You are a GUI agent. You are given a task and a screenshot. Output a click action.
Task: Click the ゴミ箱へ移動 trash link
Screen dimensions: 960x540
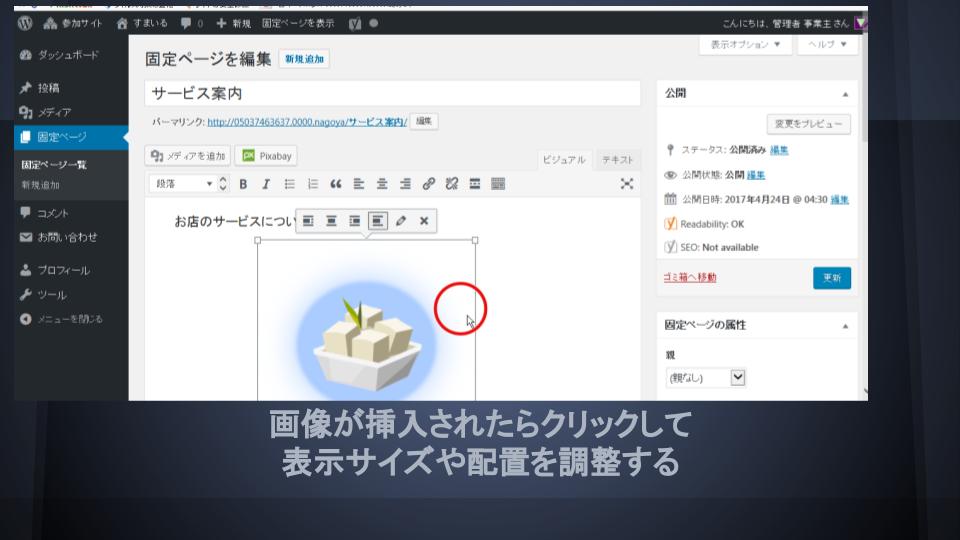[690, 277]
